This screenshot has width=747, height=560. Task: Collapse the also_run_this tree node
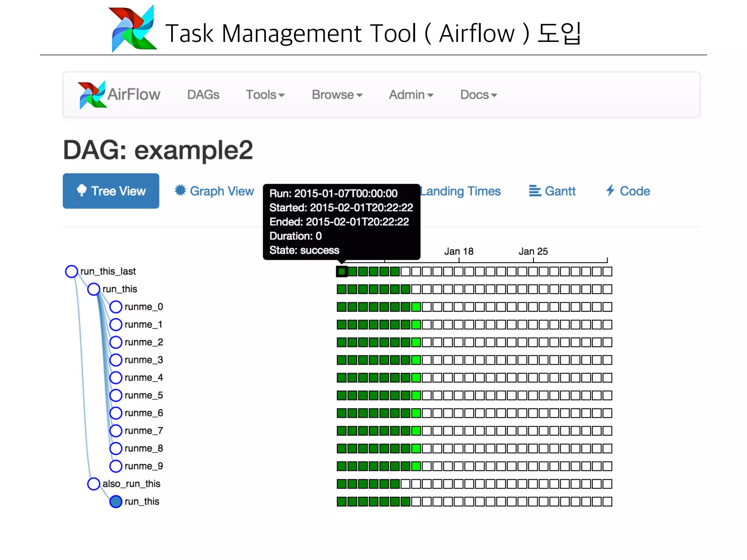[x=94, y=484]
